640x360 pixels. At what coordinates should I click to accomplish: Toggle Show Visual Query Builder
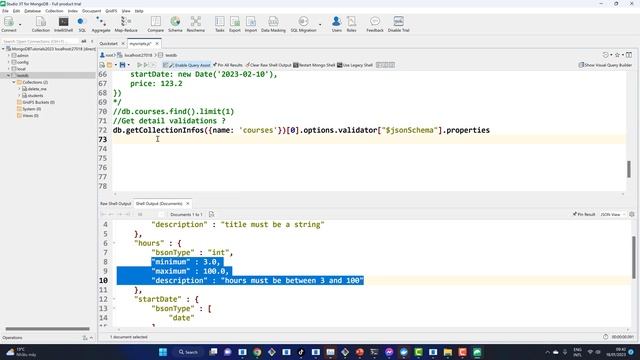(605, 65)
